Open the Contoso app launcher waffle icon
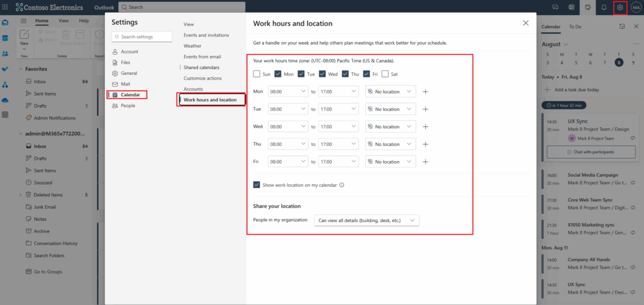 pos(6,7)
